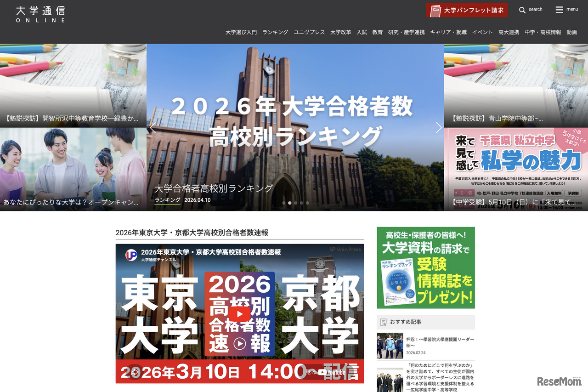
Task: Open the hamburger menu icon
Action: click(559, 10)
